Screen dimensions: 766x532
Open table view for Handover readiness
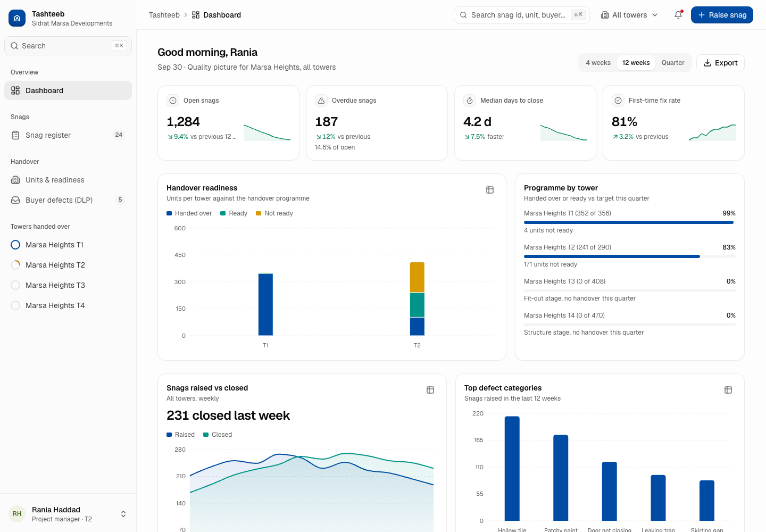(x=490, y=190)
